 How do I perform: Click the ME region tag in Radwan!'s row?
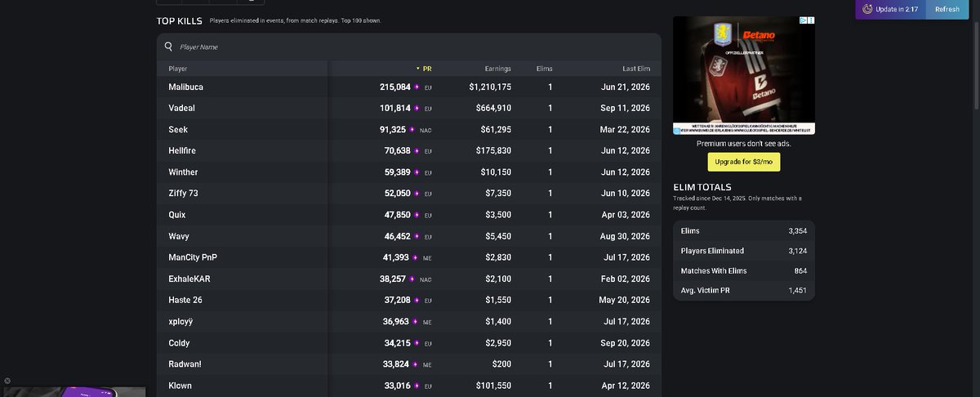[427, 365]
